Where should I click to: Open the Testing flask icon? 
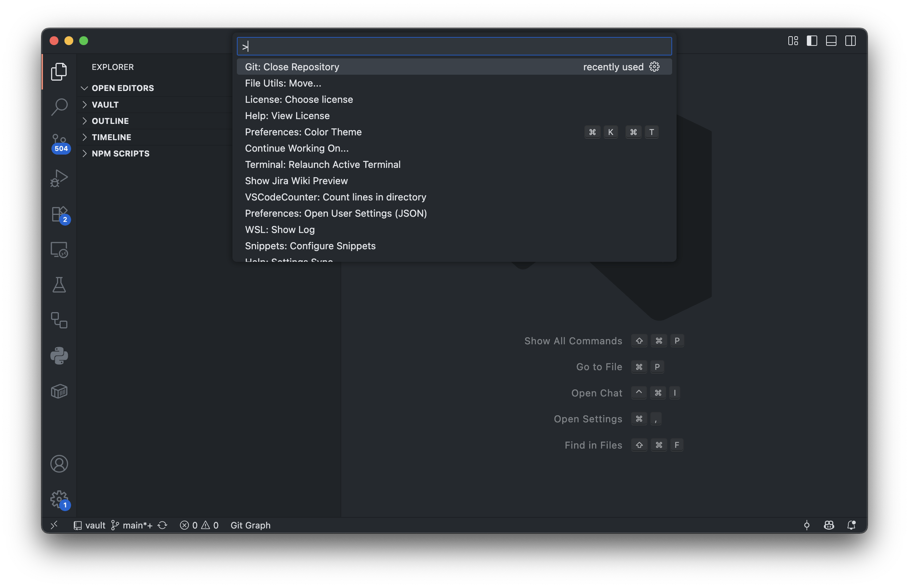click(59, 285)
